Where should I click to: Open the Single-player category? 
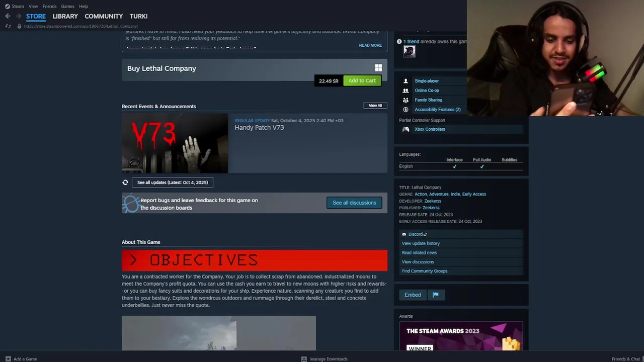(x=427, y=81)
